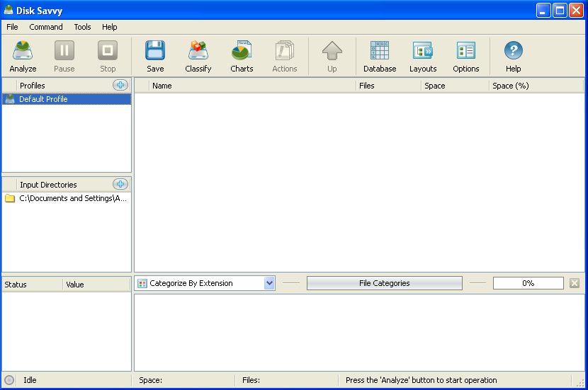This screenshot has height=390, width=588.
Task: Select the C:\Documents and Settings input directory
Action: click(72, 199)
